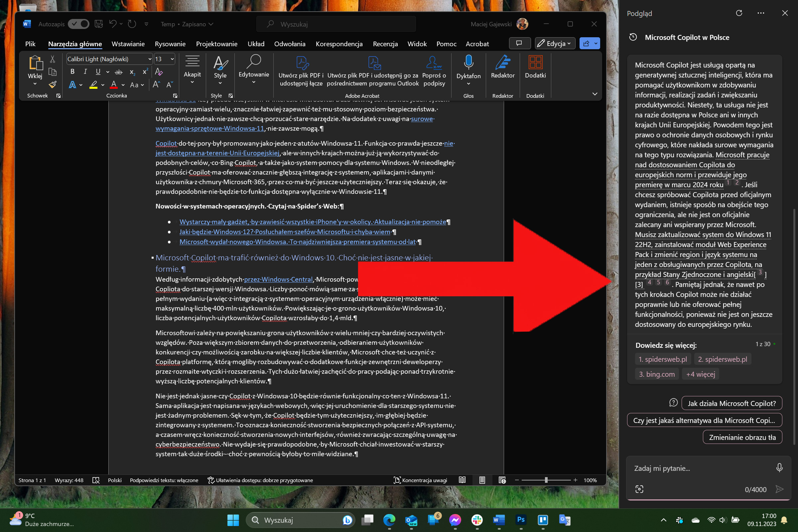798x532 pixels.
Task: Apply subscript formatting
Action: [x=132, y=72]
